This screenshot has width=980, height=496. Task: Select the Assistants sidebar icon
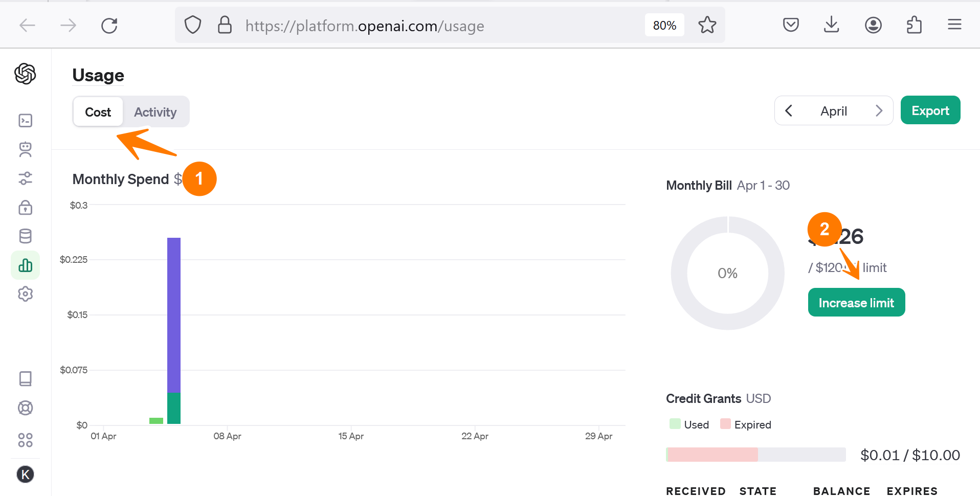tap(25, 150)
